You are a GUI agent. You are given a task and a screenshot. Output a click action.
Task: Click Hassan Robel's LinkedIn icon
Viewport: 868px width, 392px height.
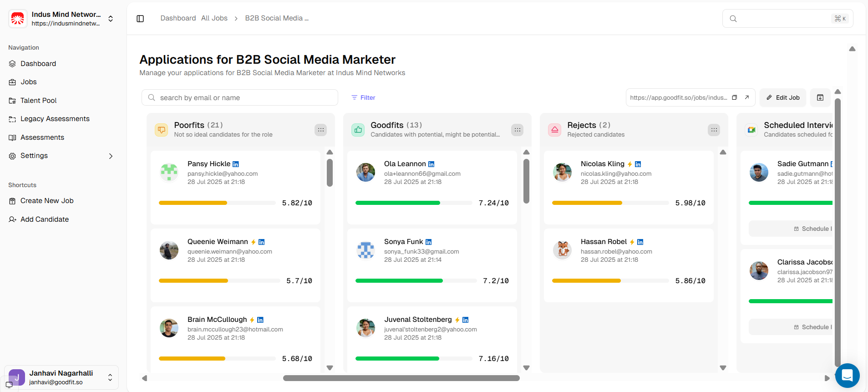pos(640,242)
